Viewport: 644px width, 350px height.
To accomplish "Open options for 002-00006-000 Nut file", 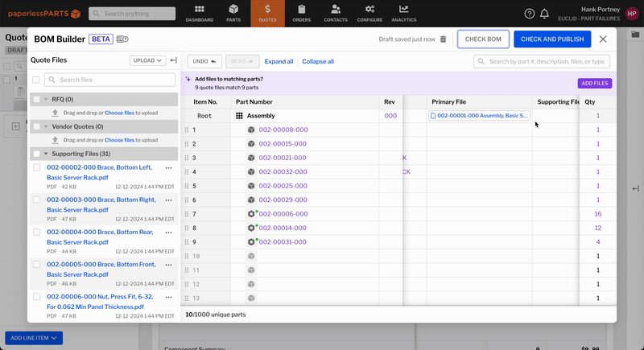I will 168,297.
